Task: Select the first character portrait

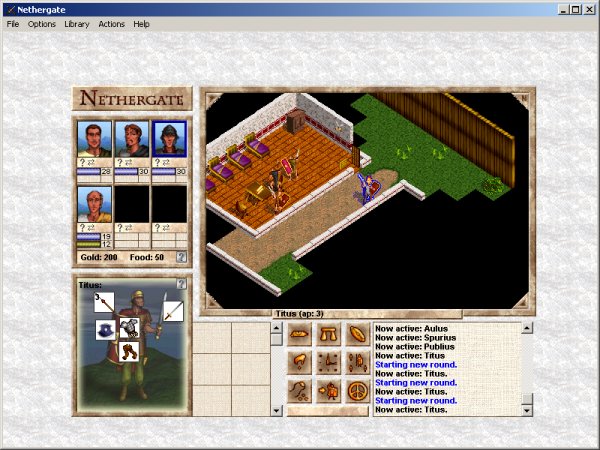Action: [94, 139]
